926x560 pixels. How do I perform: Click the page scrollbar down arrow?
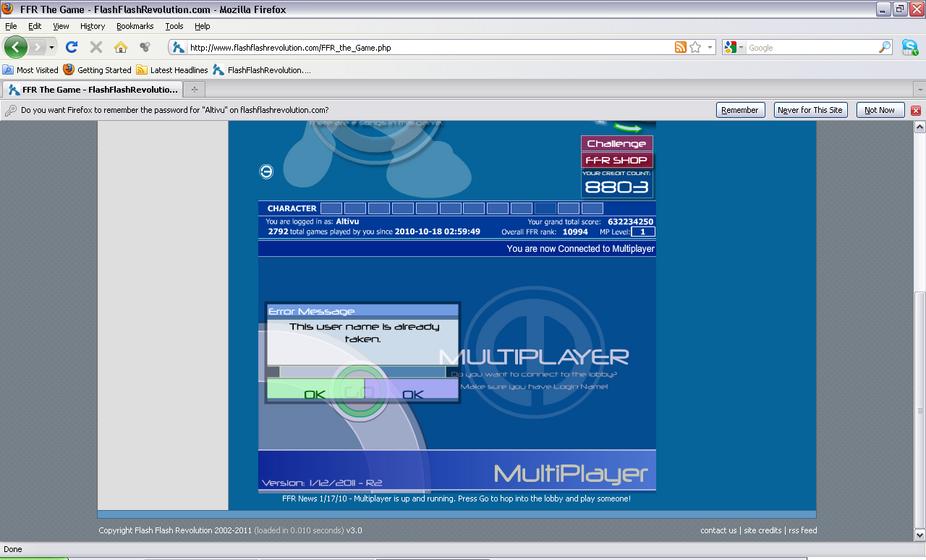(x=920, y=535)
